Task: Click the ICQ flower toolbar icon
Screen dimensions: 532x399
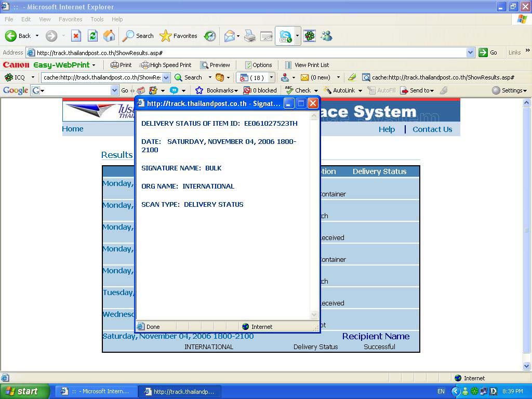Action: (x=309, y=36)
